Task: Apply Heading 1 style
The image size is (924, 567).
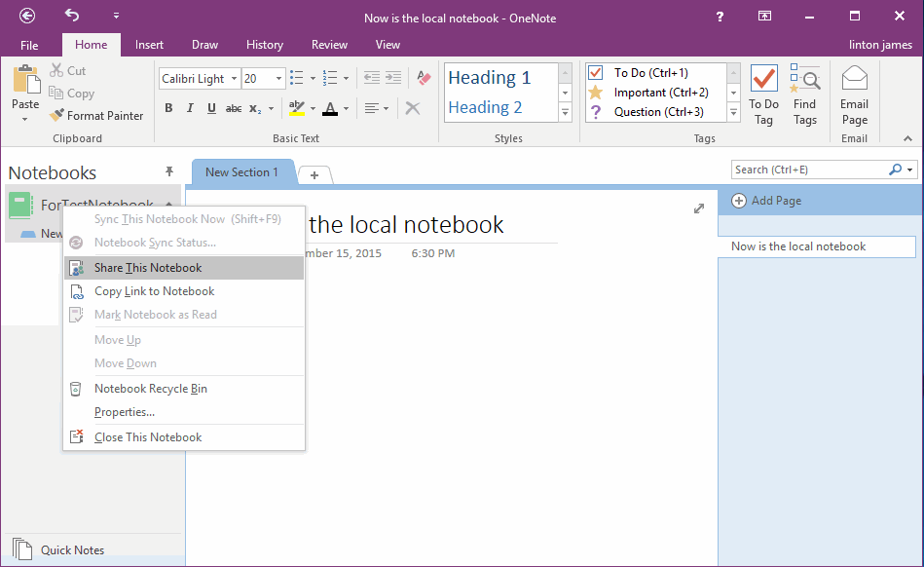Action: (x=489, y=77)
